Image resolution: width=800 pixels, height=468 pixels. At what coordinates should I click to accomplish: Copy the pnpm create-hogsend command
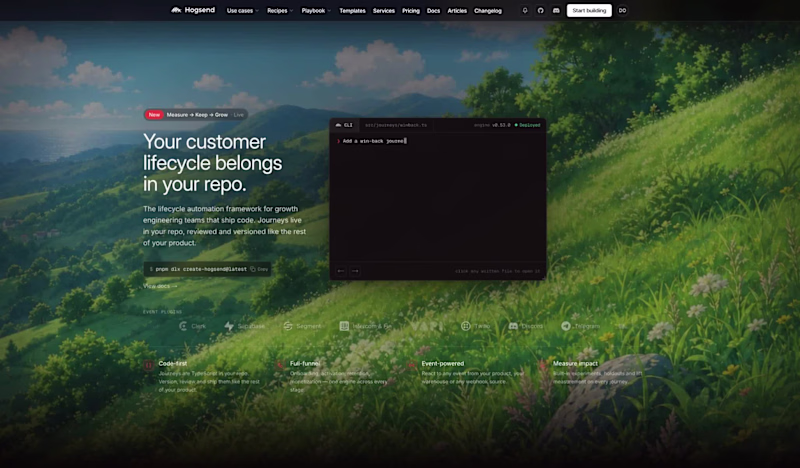pos(259,269)
